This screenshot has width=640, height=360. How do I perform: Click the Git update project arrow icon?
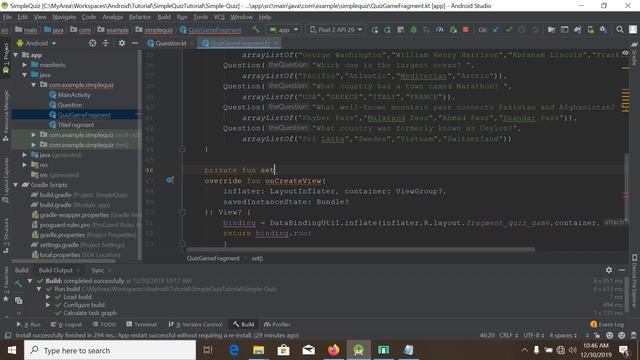(x=496, y=29)
